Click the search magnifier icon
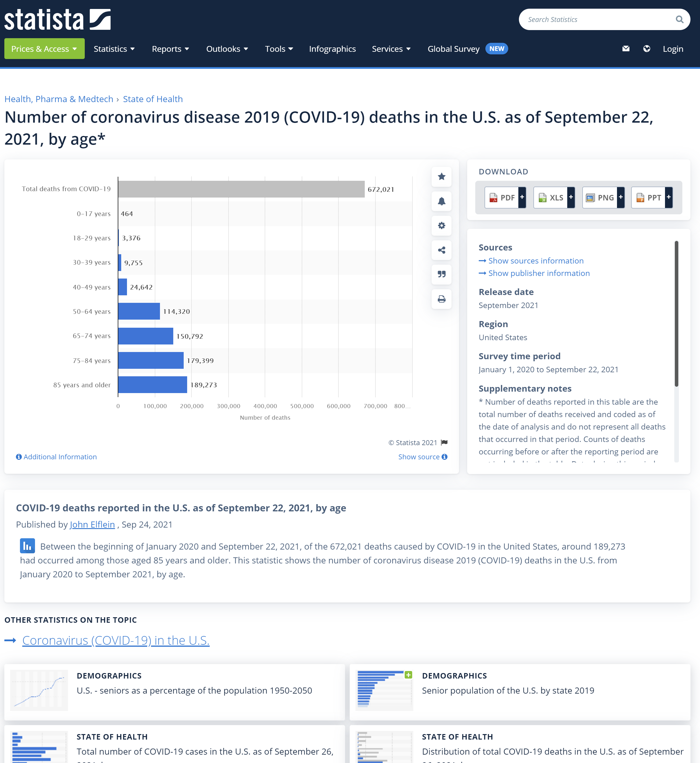The width and height of the screenshot is (700, 763). point(679,19)
